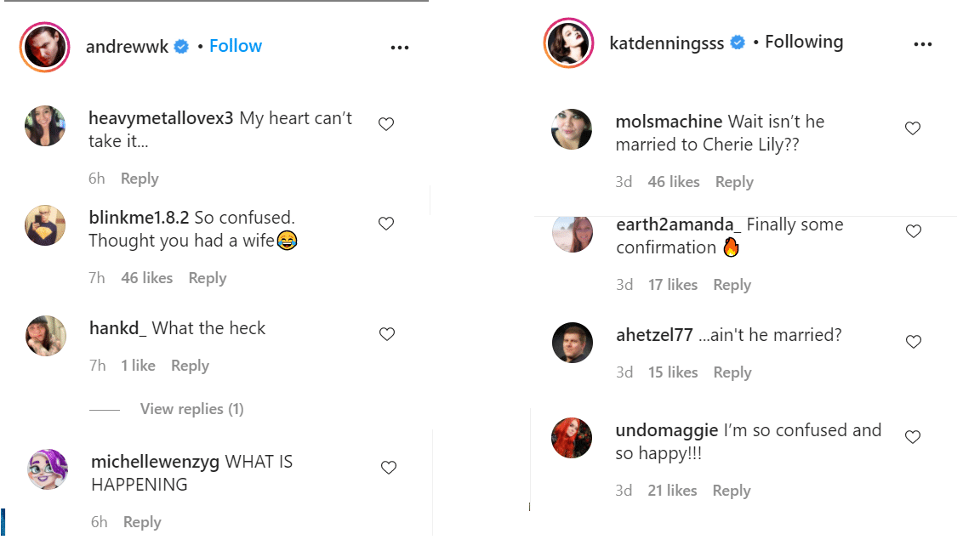The height and width of the screenshot is (551, 980).
Task: Open three-dot menu on katdenningsss post
Action: pyautogui.click(x=923, y=44)
